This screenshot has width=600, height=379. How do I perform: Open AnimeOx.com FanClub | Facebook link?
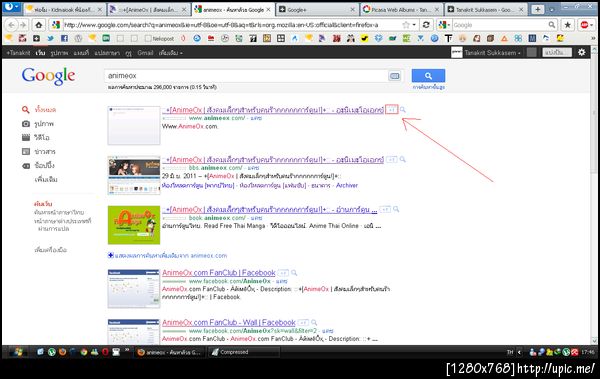point(218,273)
